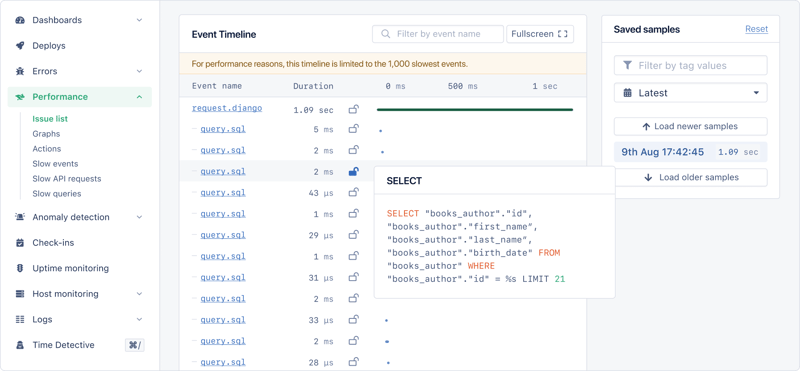Toggle the lock on the 31 µs query
This screenshot has width=800, height=371.
click(x=353, y=277)
